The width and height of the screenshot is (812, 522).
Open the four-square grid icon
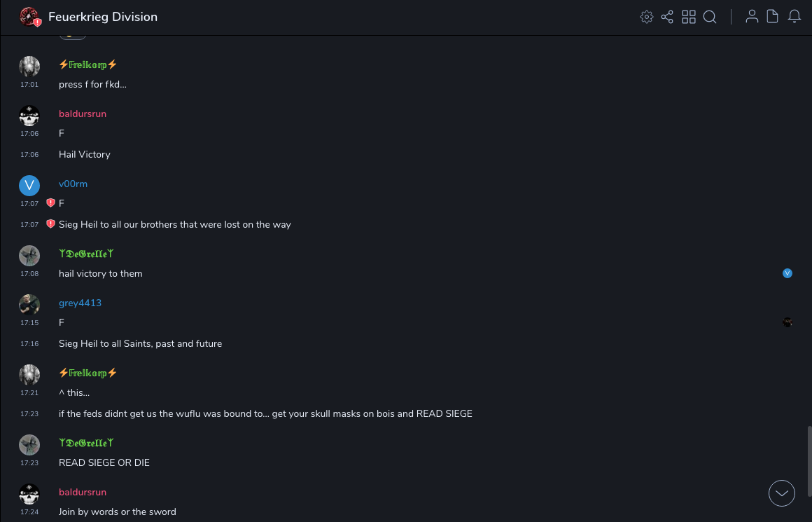click(689, 17)
